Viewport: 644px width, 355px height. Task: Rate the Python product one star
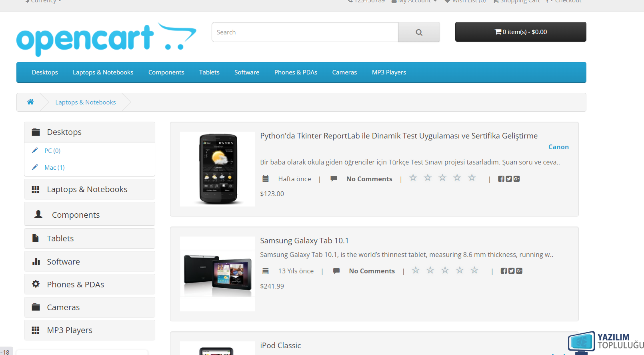click(x=413, y=178)
